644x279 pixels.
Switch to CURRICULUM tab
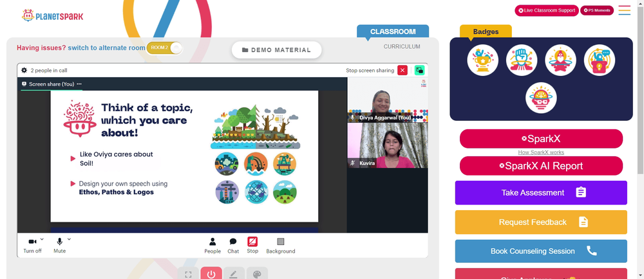[x=402, y=47]
